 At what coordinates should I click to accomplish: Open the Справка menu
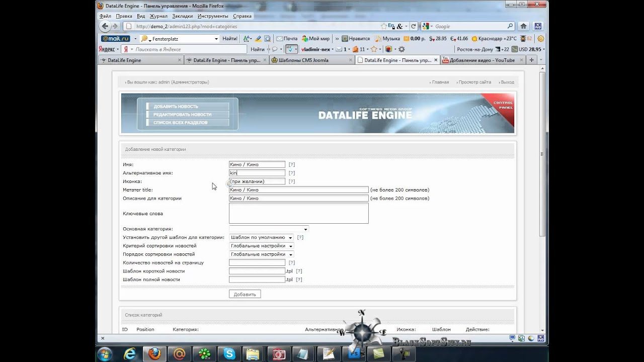tap(242, 16)
